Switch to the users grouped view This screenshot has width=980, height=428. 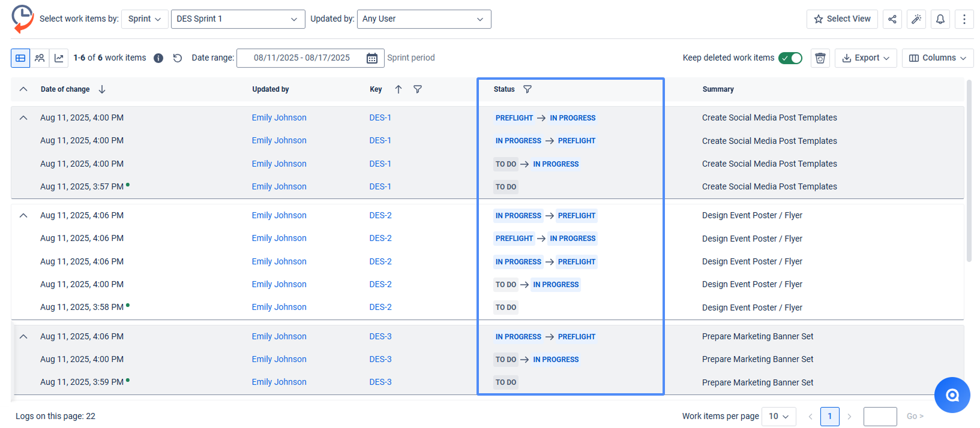pos(40,58)
